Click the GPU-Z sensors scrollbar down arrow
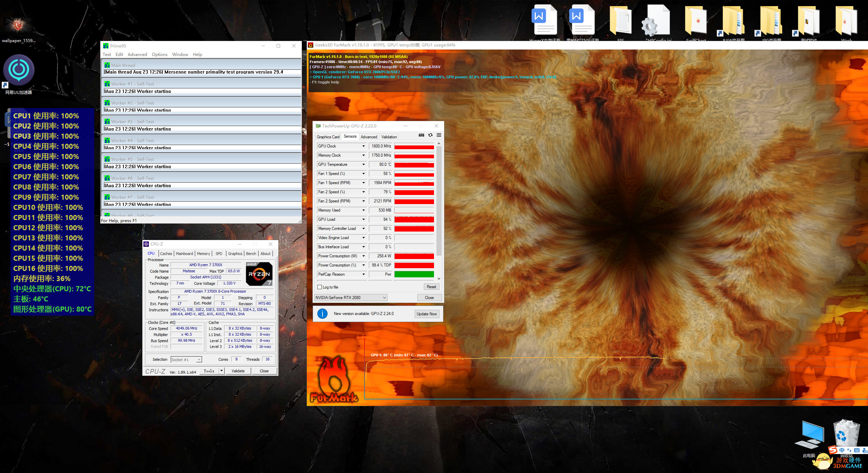Screen dimensions: 868x473 439,279
